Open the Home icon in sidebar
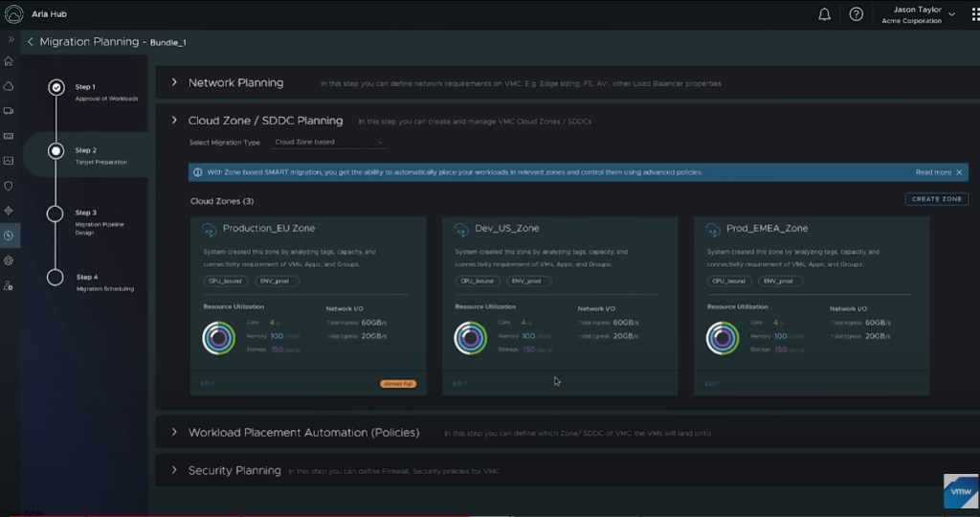Viewport: 980px width, 517px height. tap(9, 61)
